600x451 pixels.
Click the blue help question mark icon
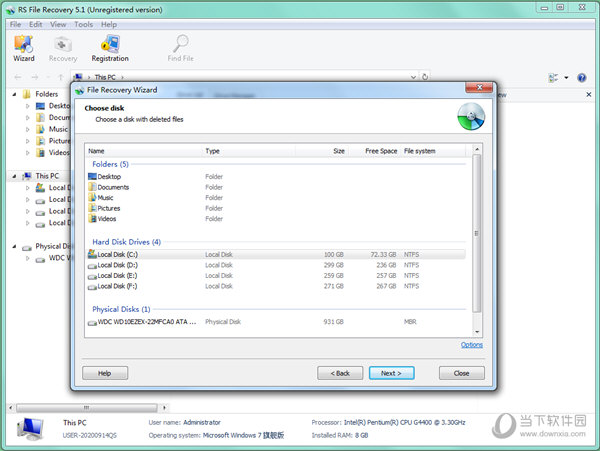coord(582,78)
